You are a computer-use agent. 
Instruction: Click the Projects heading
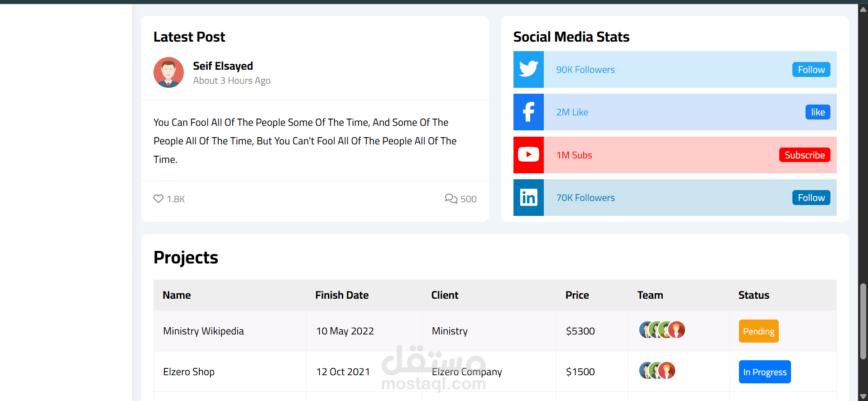click(x=186, y=257)
